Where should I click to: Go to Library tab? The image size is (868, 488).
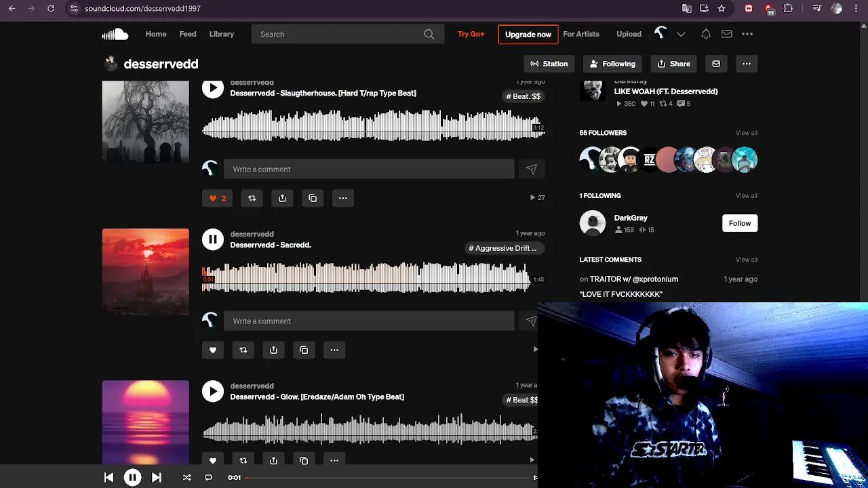pyautogui.click(x=222, y=34)
